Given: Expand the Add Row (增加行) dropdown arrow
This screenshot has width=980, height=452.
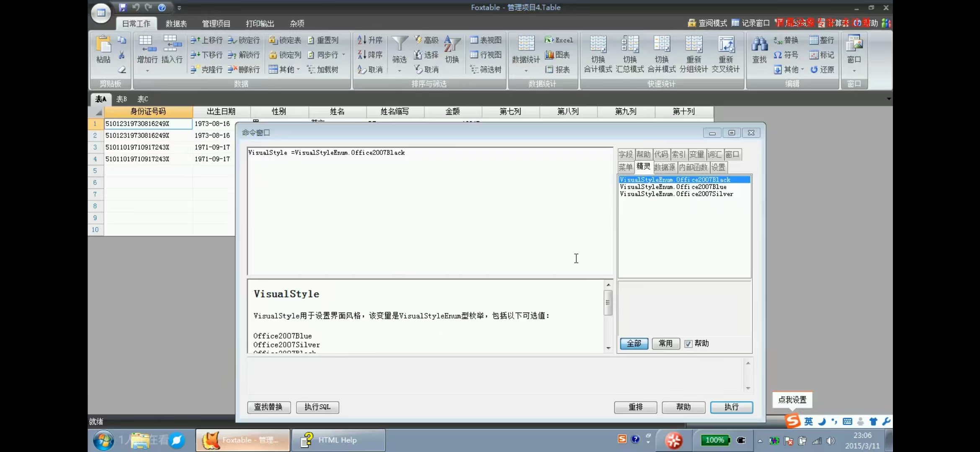Looking at the screenshot, I should (147, 71).
